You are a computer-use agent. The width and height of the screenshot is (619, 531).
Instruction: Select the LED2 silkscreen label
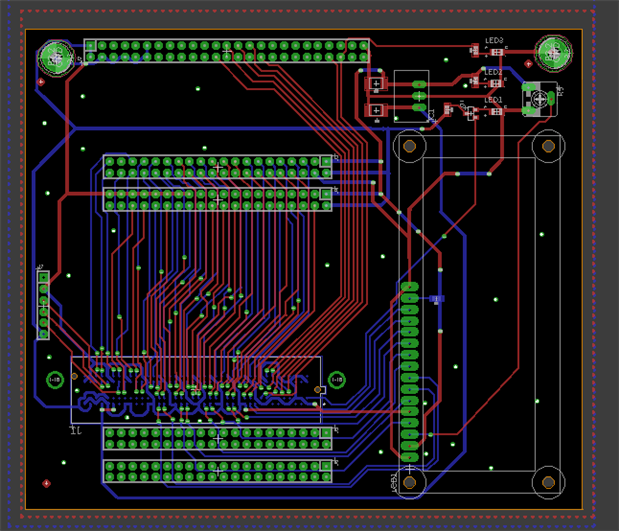(493, 72)
